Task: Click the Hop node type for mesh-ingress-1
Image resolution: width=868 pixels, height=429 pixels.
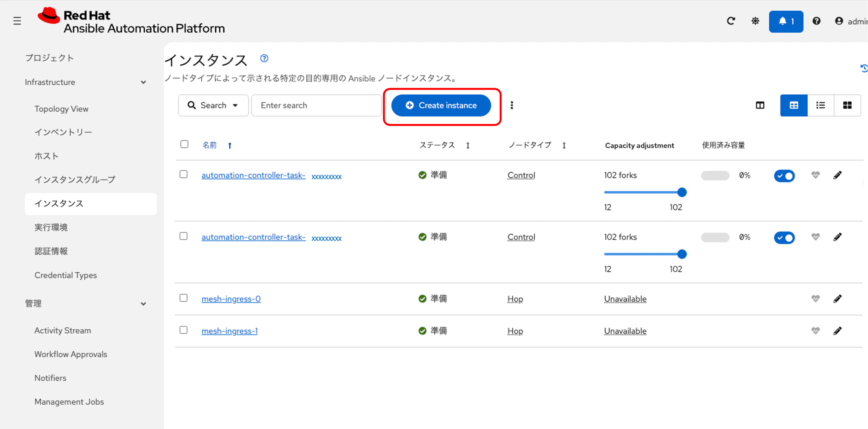Action: (x=515, y=331)
